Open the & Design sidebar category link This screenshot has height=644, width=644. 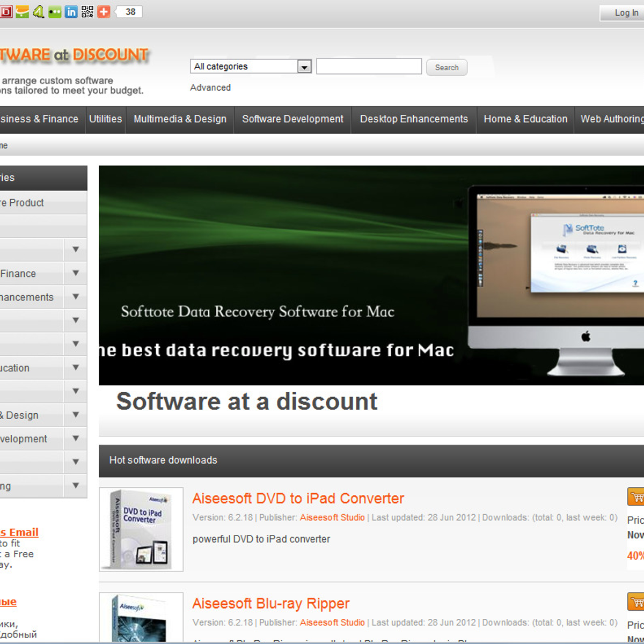19,415
